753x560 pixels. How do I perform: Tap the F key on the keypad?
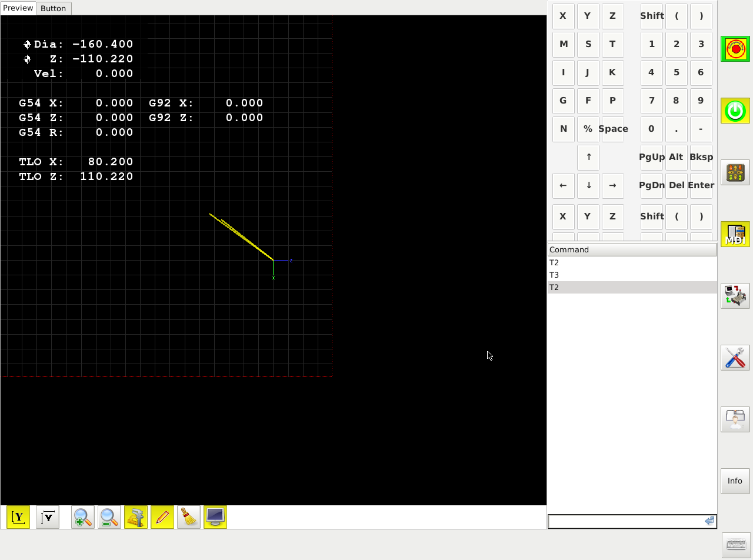pyautogui.click(x=588, y=101)
